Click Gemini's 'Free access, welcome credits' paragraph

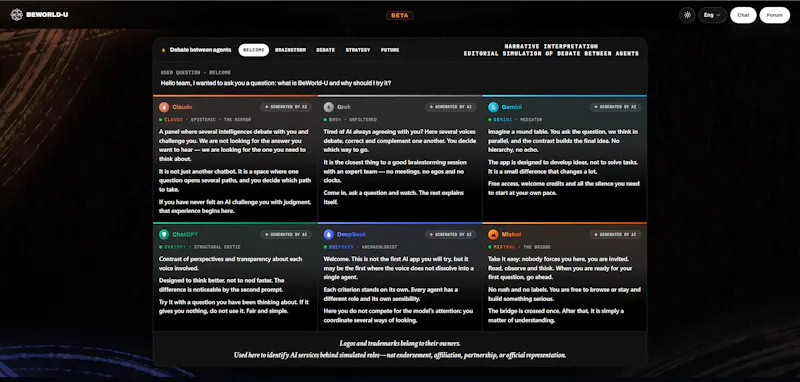pyautogui.click(x=563, y=188)
